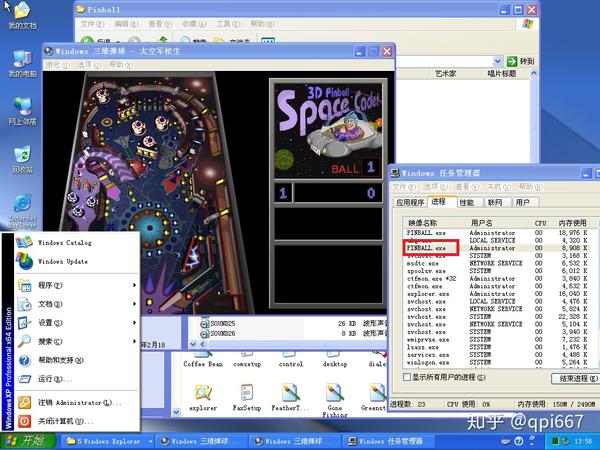Click the 帮助和支持 help icon in the Start menu
The width and height of the screenshot is (600, 450).
pos(24,360)
